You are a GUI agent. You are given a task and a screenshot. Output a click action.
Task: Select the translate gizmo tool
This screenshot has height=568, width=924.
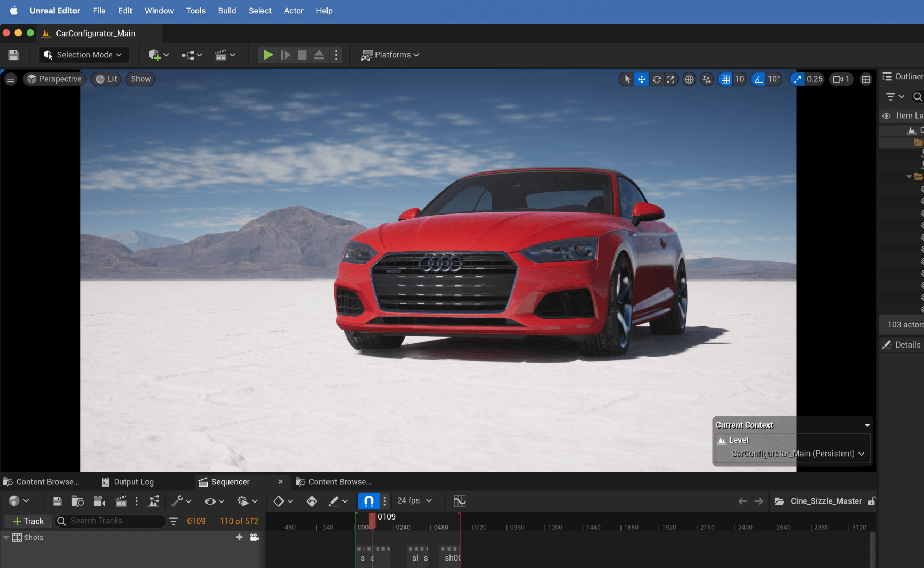(642, 79)
